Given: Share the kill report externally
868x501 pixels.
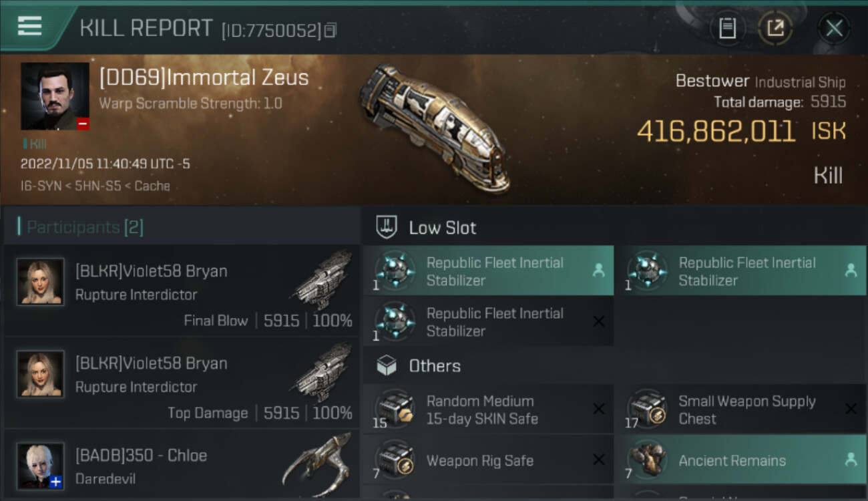Looking at the screenshot, I should (x=775, y=28).
